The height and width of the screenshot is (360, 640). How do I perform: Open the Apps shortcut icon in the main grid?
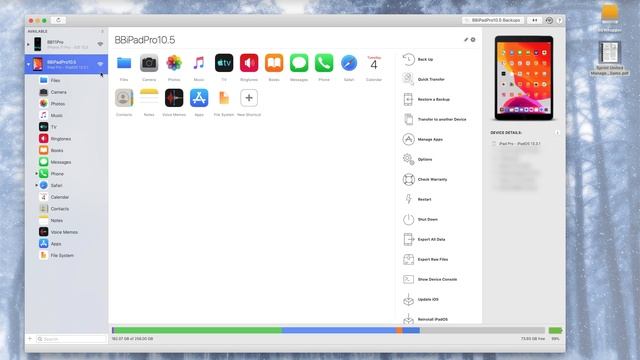[x=199, y=98]
